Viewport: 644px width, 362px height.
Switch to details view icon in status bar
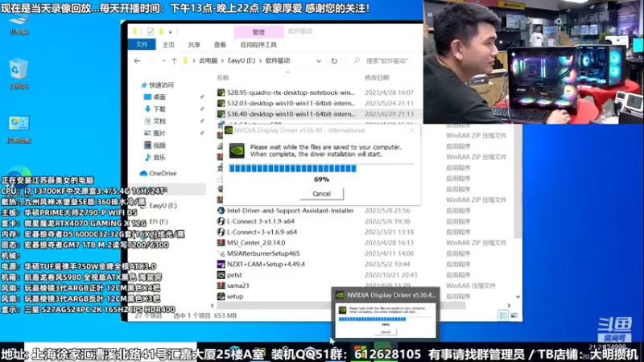pos(502,315)
